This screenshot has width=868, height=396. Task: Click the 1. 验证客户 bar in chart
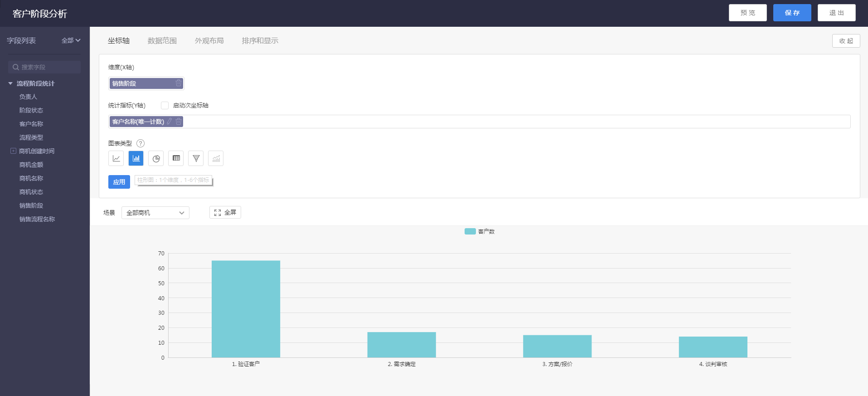pos(246,308)
